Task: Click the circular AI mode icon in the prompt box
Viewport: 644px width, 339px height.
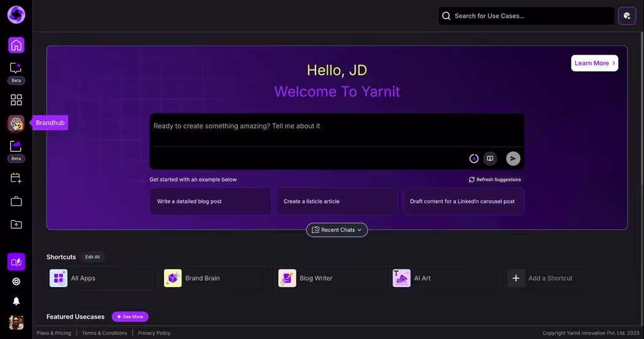Action: click(474, 158)
